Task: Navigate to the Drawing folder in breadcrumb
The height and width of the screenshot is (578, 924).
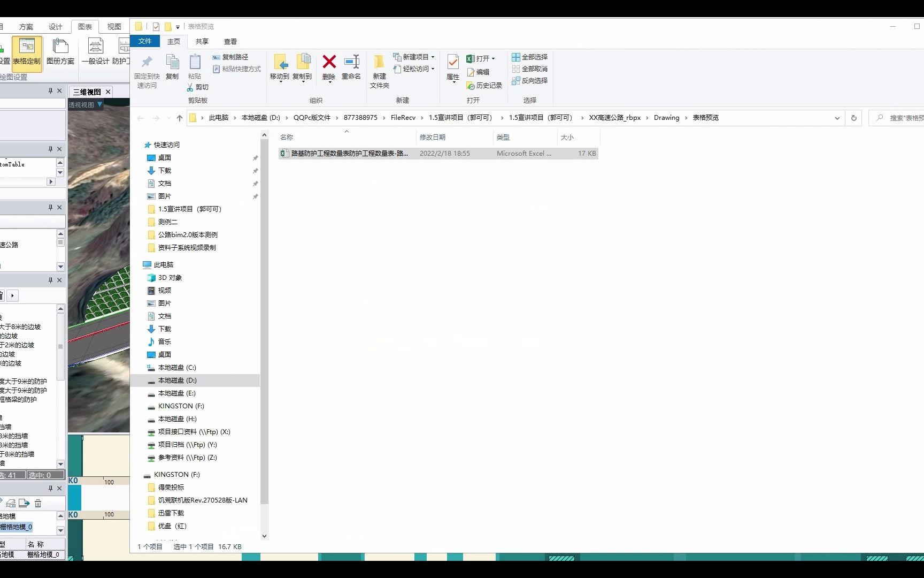Action: 666,118
